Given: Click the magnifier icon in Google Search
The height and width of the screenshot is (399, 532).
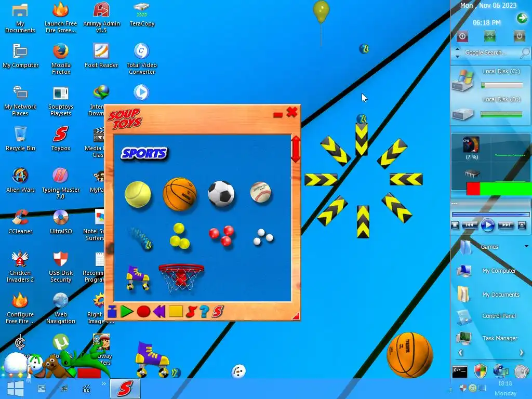Looking at the screenshot, I should (x=525, y=52).
